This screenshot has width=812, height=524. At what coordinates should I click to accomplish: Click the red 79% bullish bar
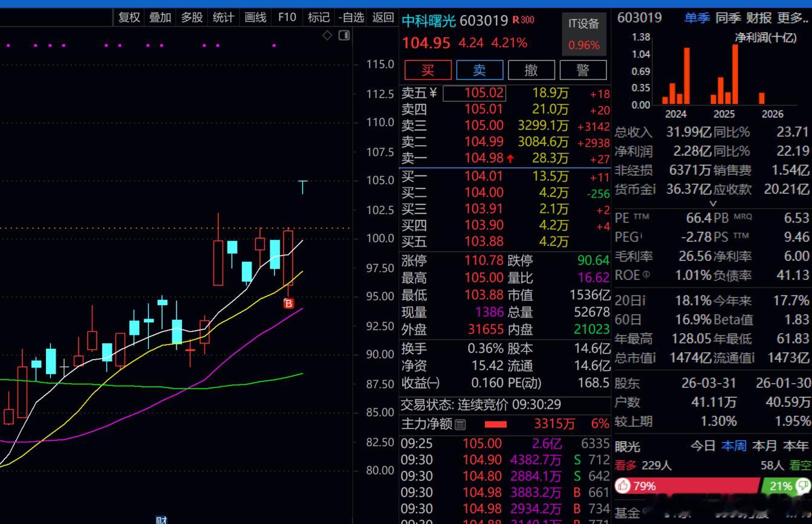click(x=687, y=486)
